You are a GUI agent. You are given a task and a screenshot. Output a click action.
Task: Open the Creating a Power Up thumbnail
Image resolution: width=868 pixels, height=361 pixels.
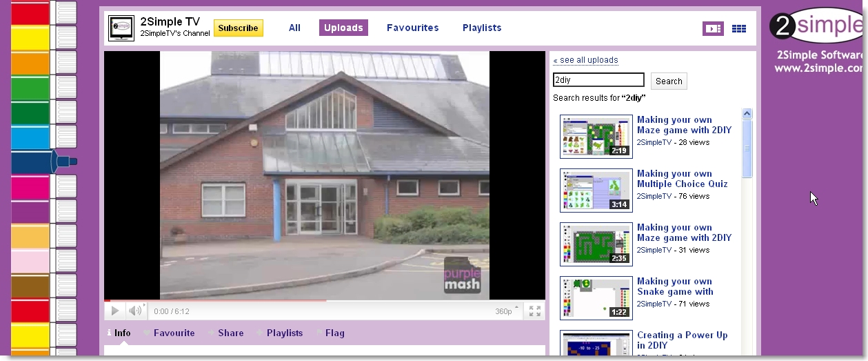pyautogui.click(x=596, y=343)
